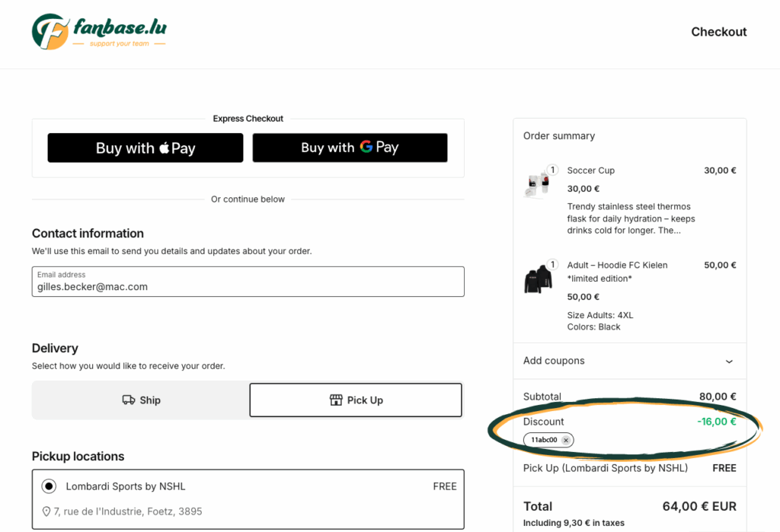Viewport: 780px width, 532px height.
Task: Click the fanbase.lu logo
Action: (x=99, y=31)
